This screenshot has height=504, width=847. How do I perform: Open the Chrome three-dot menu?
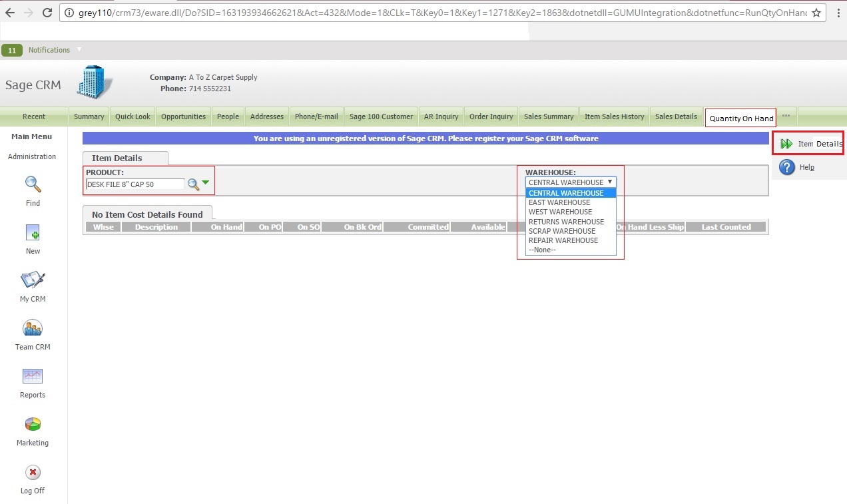coord(838,13)
